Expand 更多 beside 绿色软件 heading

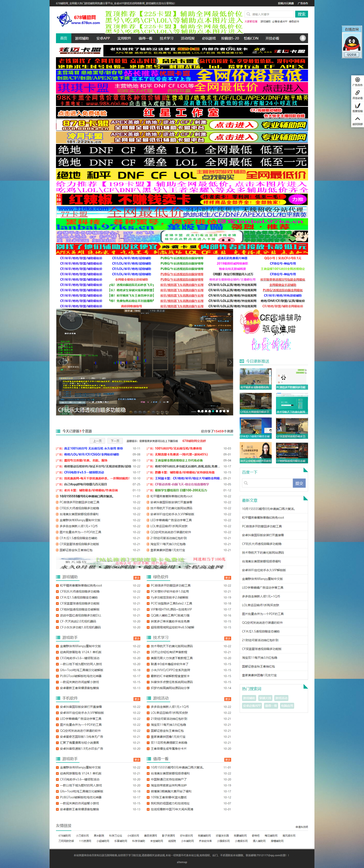227,578
